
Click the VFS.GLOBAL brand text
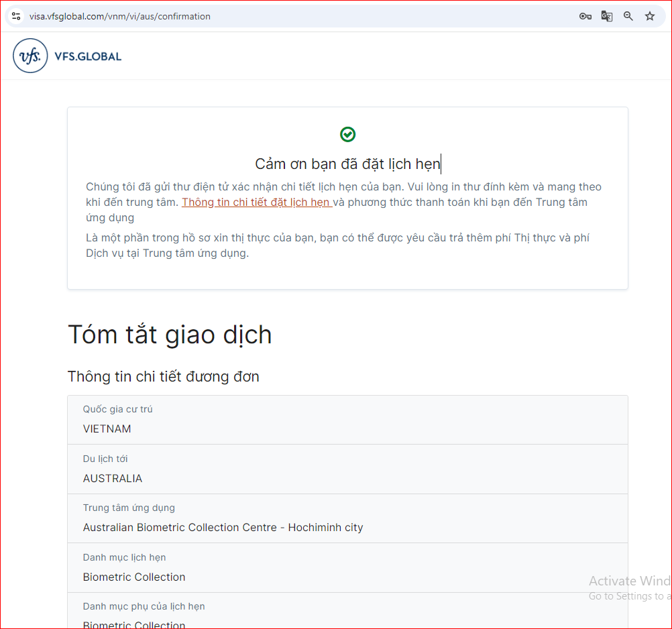pos(89,56)
